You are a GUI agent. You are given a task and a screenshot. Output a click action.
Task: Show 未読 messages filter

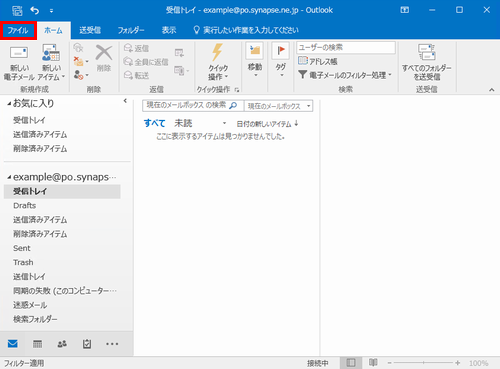[x=183, y=123]
